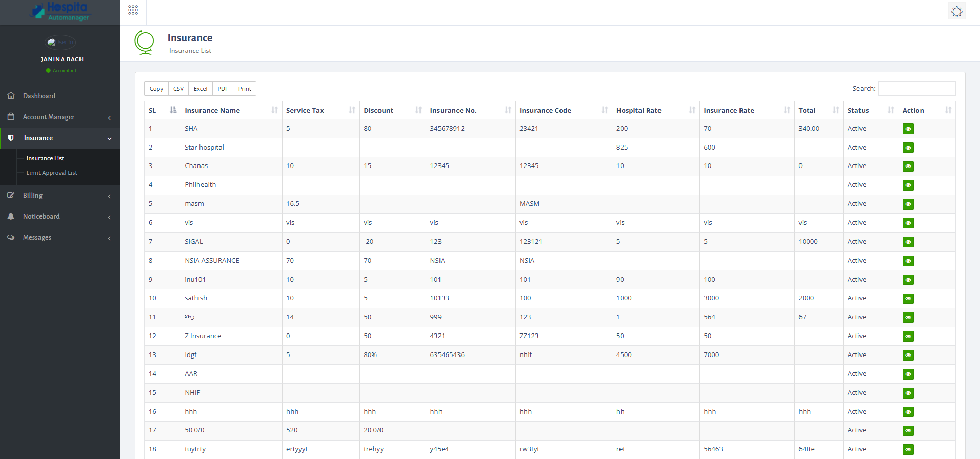Sort table by Service Tax
The width and height of the screenshot is (980, 459).
321,110
